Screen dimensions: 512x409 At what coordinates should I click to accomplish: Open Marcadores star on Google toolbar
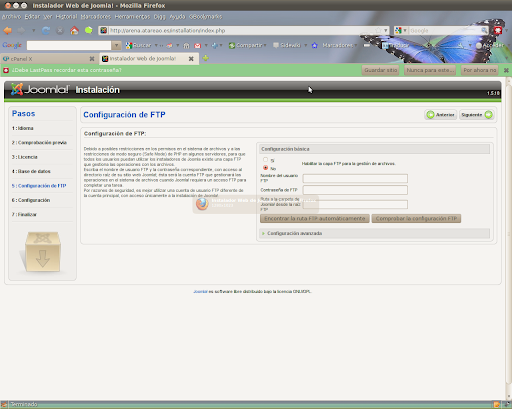(314, 45)
